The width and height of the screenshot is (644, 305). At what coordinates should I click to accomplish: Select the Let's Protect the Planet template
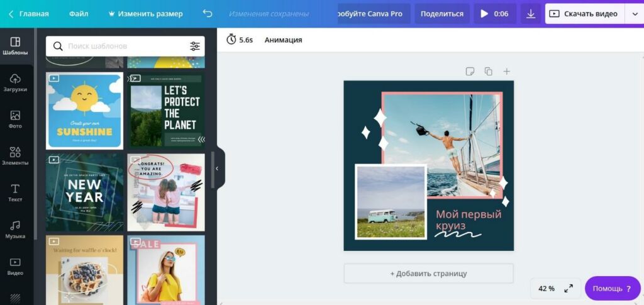(166, 110)
